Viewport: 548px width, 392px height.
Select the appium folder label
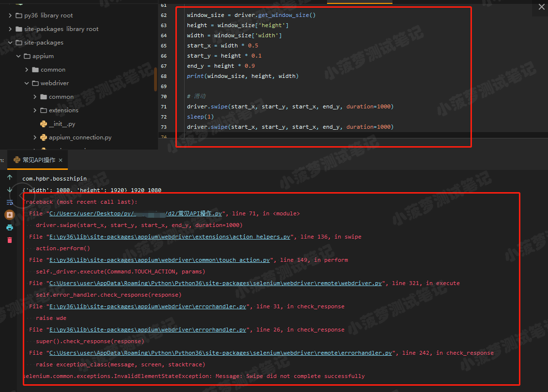[43, 56]
